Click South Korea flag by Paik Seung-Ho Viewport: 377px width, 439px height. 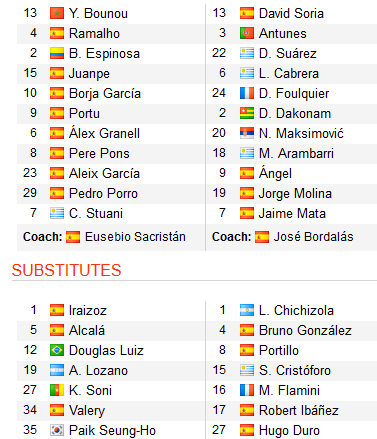[x=57, y=430]
